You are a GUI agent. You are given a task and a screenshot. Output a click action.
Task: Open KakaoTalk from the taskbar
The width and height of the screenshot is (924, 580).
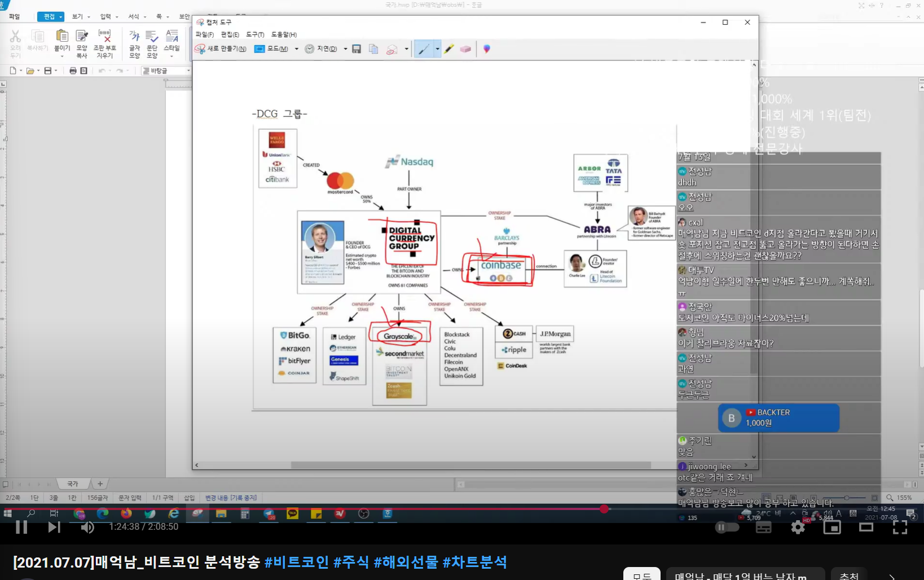292,513
